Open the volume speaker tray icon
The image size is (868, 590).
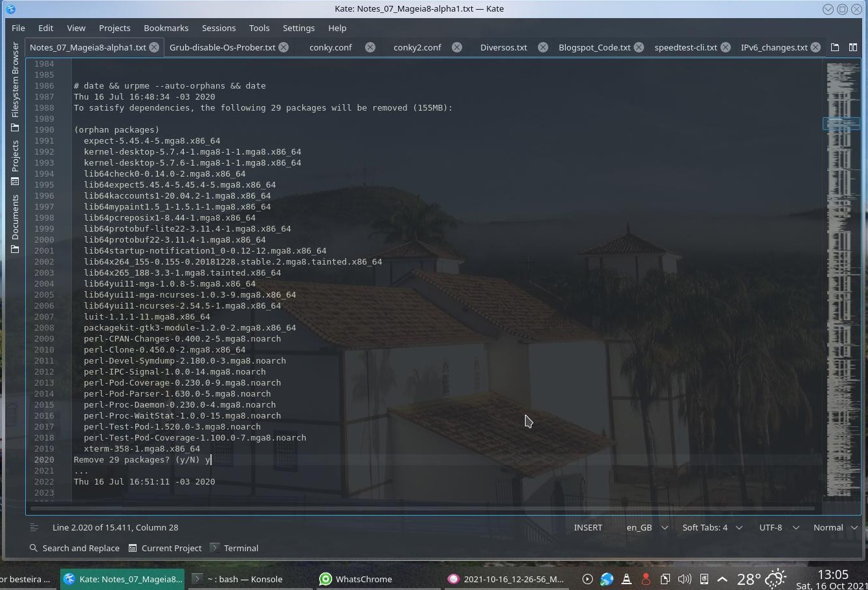tap(684, 579)
